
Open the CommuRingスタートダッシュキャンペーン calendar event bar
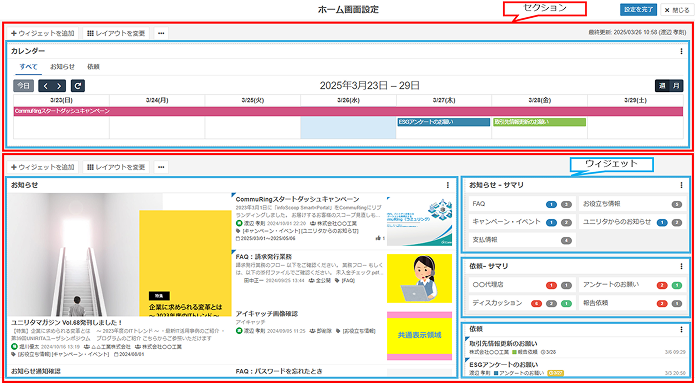pyautogui.click(x=348, y=111)
